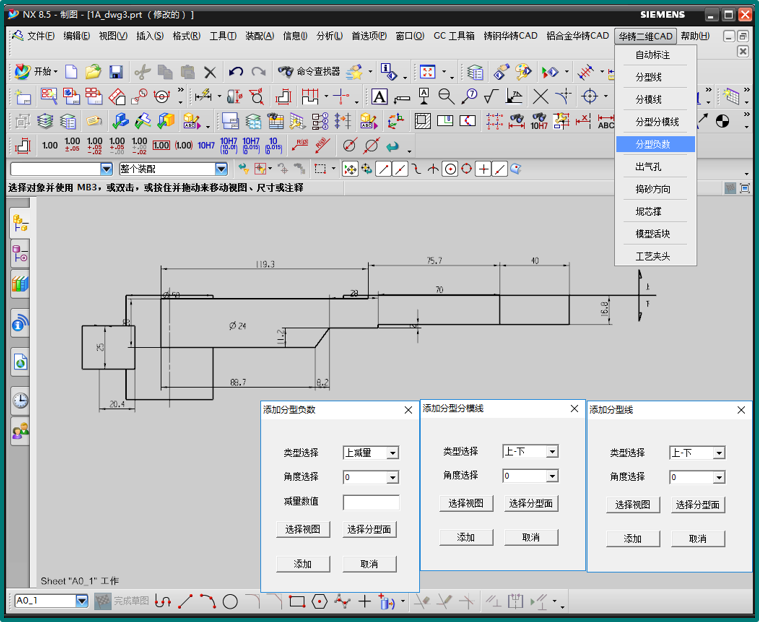
Task: Click the Open folder icon
Action: coord(93,73)
